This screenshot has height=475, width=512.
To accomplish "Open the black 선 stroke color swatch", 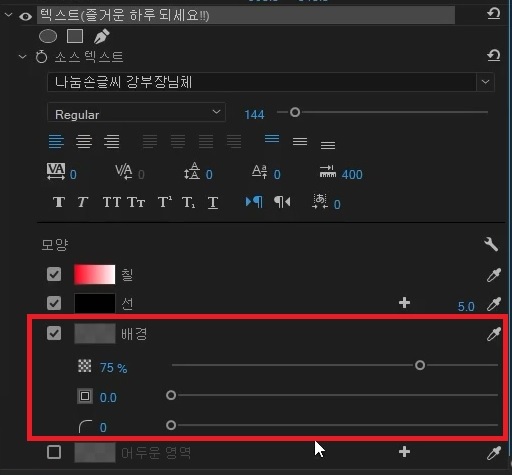I will point(95,303).
